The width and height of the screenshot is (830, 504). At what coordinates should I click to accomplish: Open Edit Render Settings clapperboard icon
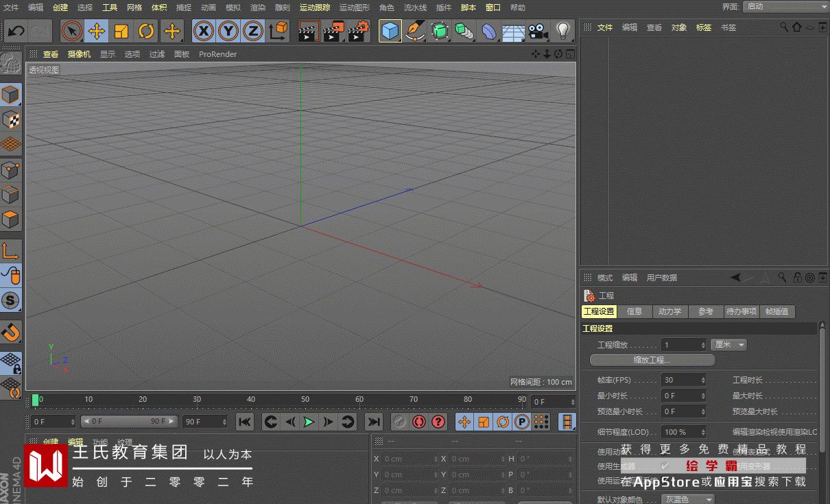pos(358,31)
